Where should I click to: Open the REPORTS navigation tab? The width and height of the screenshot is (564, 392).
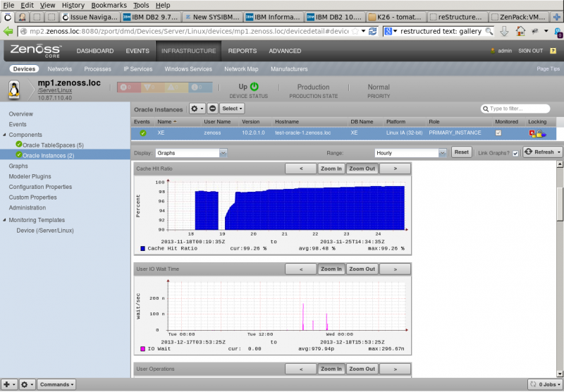pos(242,51)
